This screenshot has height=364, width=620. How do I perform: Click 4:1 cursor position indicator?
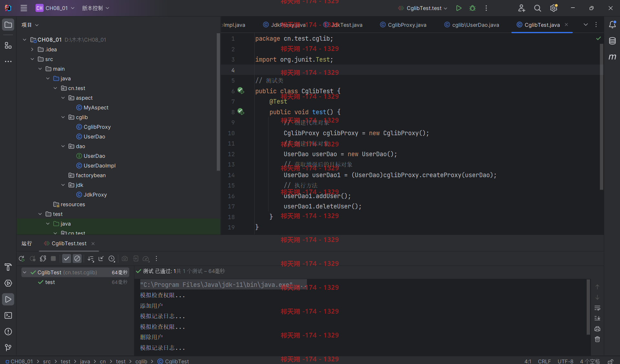tap(528, 361)
